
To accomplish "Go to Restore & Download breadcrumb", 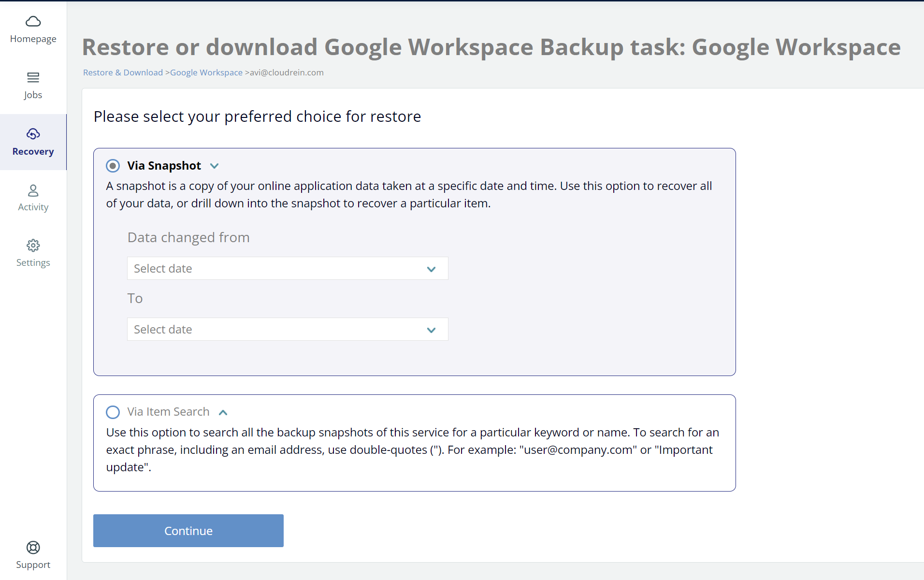I will click(x=123, y=72).
